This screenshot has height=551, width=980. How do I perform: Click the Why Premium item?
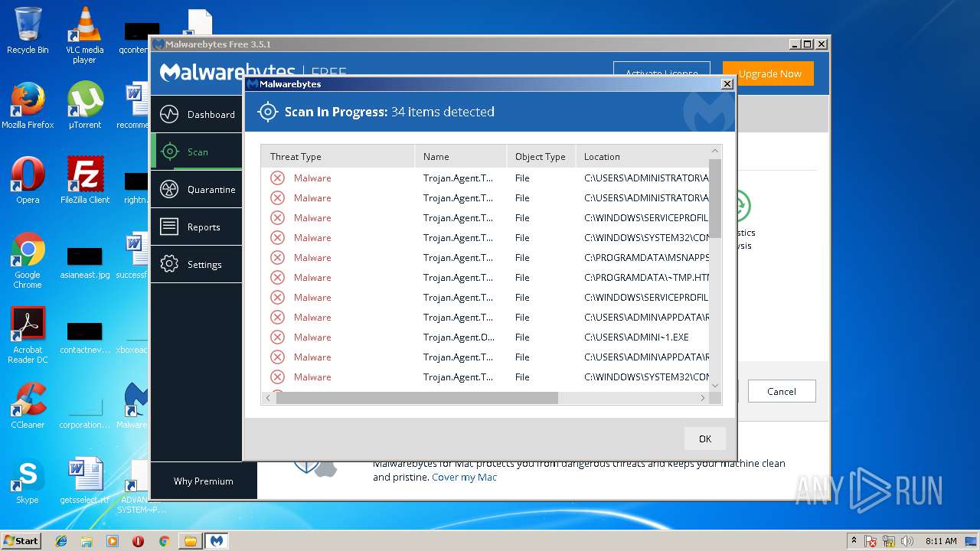[203, 481]
